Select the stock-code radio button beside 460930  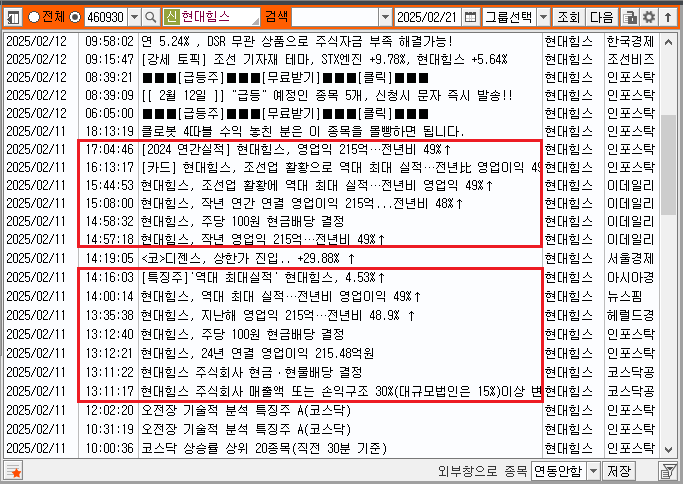coord(75,17)
